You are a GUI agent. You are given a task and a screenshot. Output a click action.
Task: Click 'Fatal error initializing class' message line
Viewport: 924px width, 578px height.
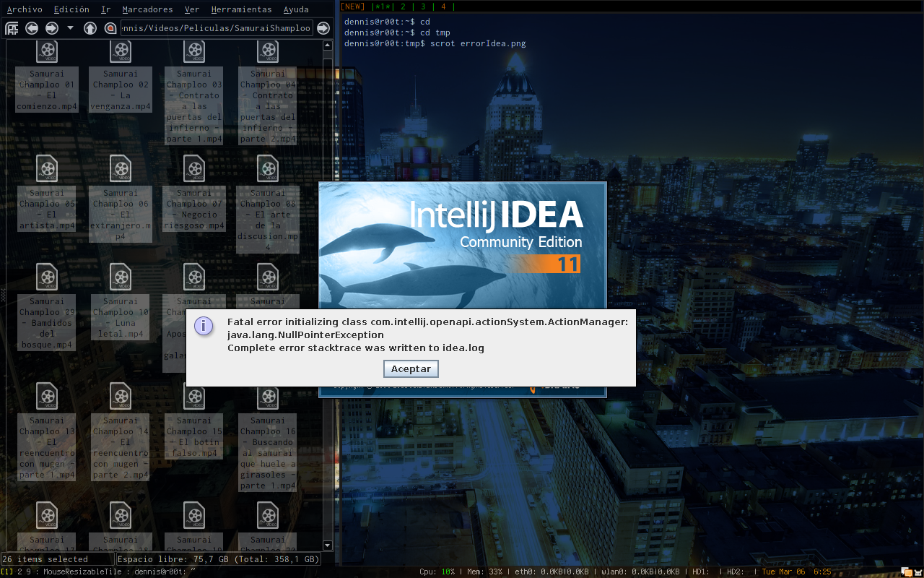coord(428,322)
